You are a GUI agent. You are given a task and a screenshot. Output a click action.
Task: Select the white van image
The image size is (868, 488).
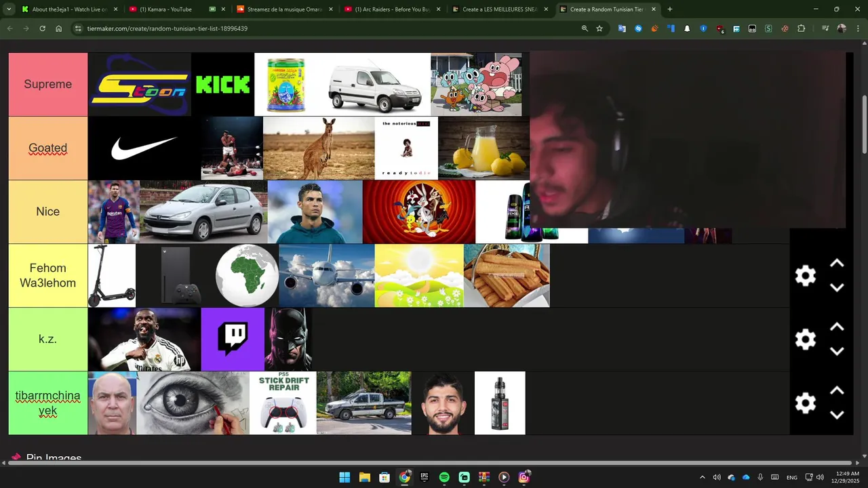tap(374, 84)
